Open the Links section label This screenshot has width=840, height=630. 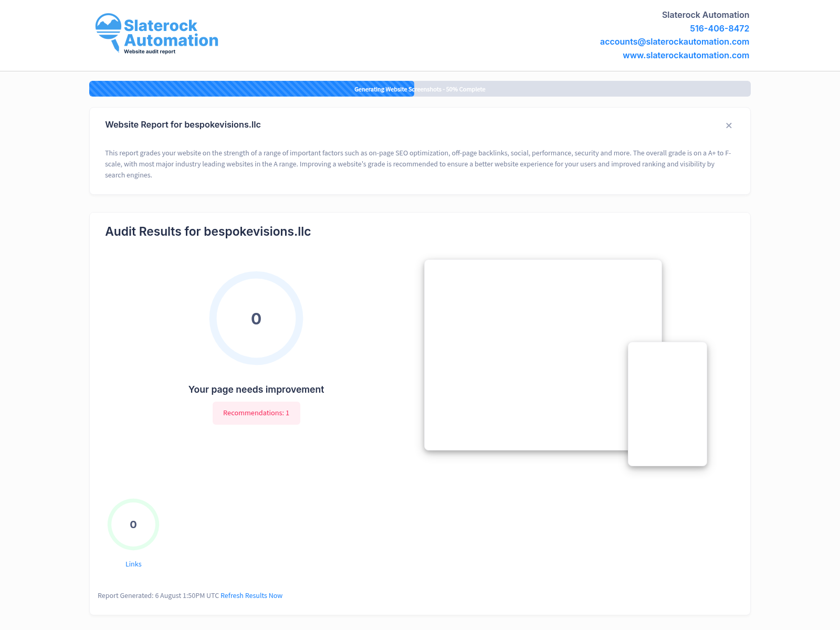pos(133,564)
